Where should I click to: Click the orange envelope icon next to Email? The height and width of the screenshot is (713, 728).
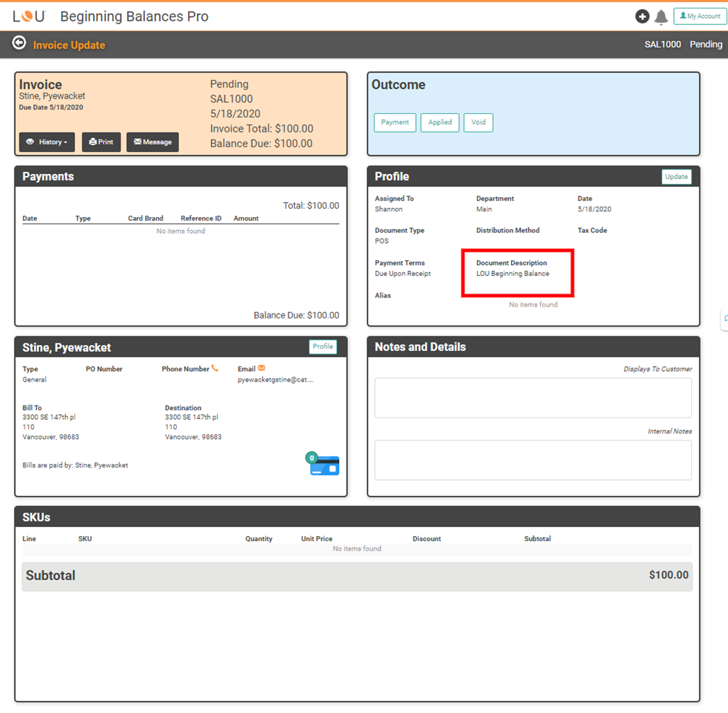[x=261, y=368]
